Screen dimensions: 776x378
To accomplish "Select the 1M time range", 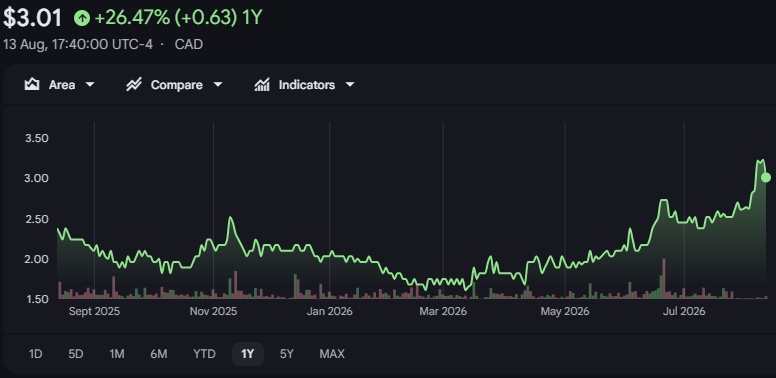I will 117,354.
